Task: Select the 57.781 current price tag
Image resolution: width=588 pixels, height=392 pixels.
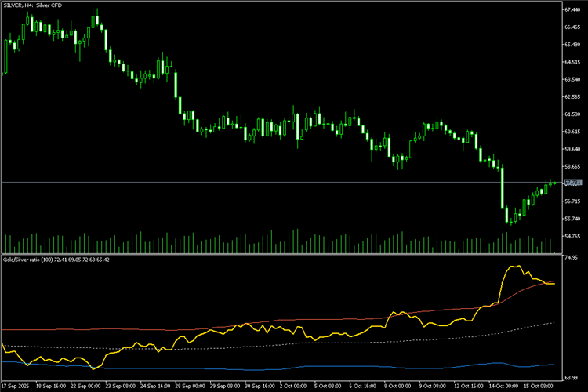Action: (x=573, y=183)
